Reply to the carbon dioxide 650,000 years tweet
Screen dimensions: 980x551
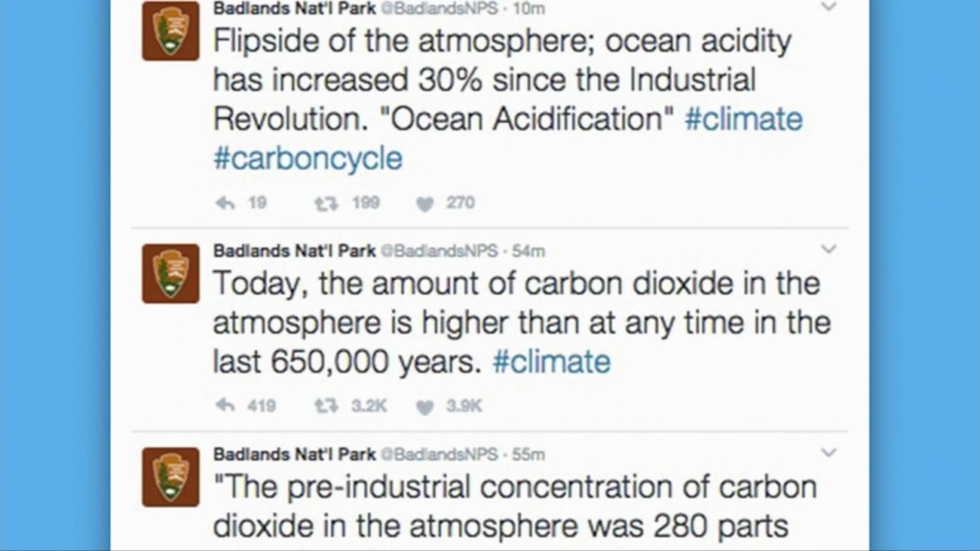pos(225,406)
